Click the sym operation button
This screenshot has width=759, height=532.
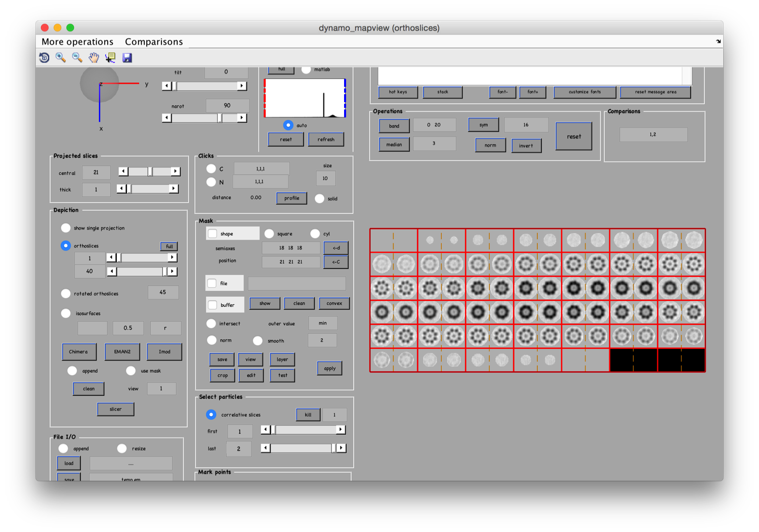[x=484, y=125]
